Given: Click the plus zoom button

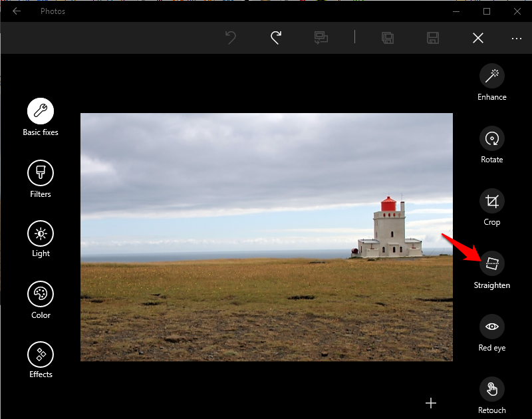Looking at the screenshot, I should point(431,403).
